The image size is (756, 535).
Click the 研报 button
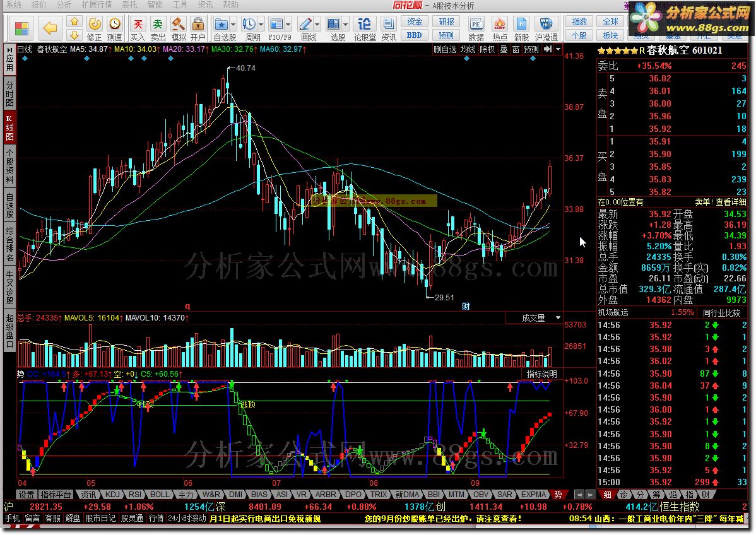[446, 21]
